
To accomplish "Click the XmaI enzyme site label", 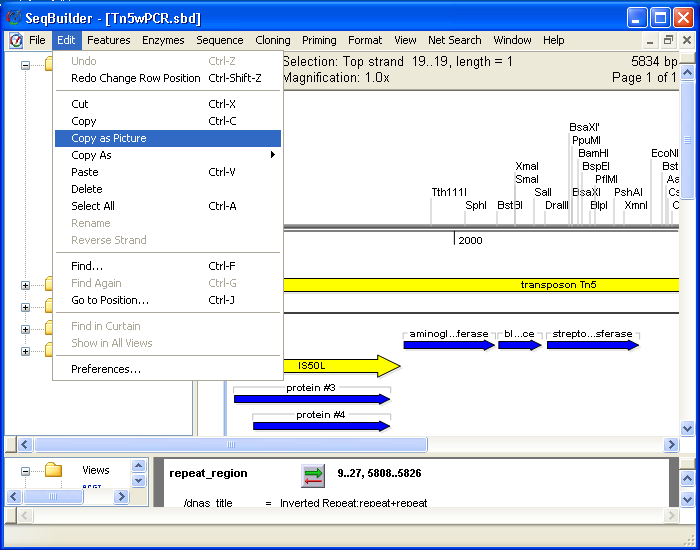I will tap(527, 167).
